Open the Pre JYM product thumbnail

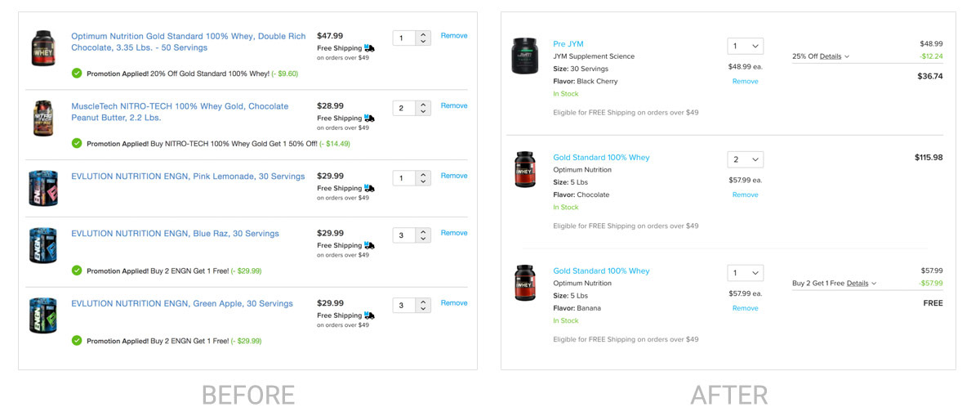[525, 56]
